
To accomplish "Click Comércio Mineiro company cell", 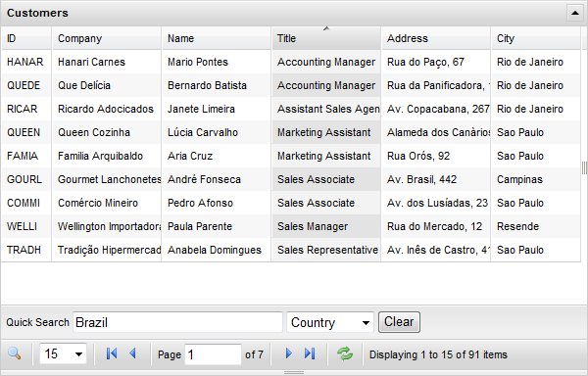I will (x=107, y=203).
